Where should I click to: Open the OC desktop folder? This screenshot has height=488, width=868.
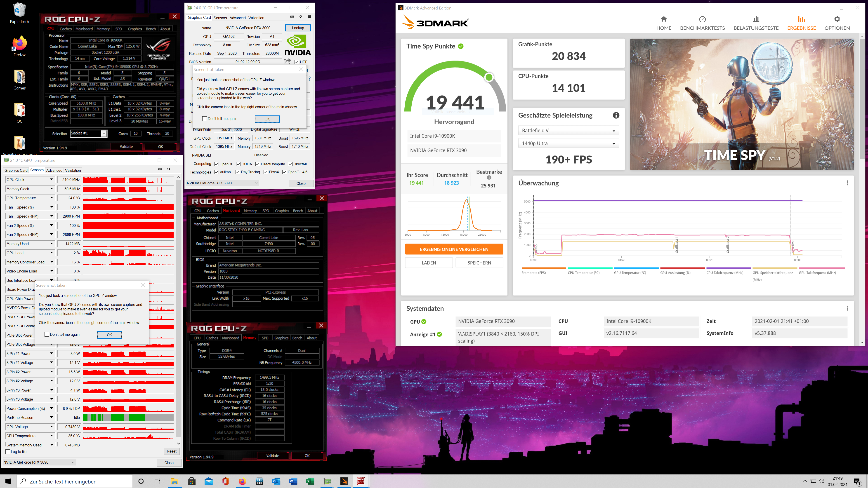click(19, 113)
